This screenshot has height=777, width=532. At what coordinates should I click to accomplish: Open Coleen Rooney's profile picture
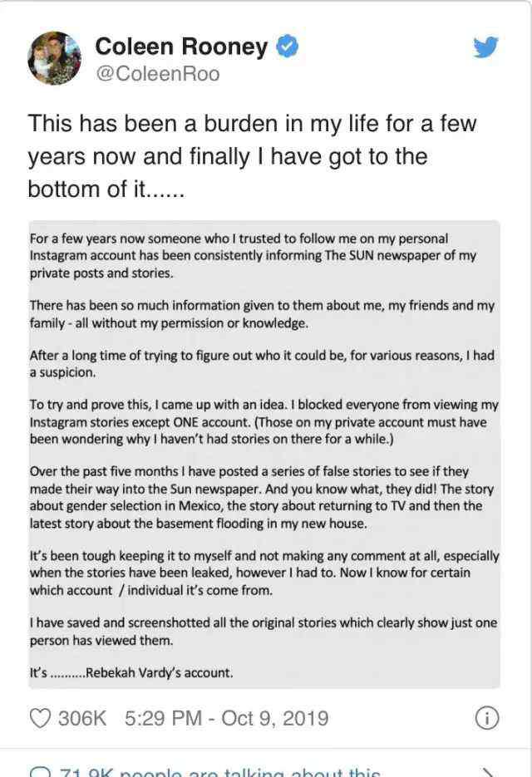54,58
